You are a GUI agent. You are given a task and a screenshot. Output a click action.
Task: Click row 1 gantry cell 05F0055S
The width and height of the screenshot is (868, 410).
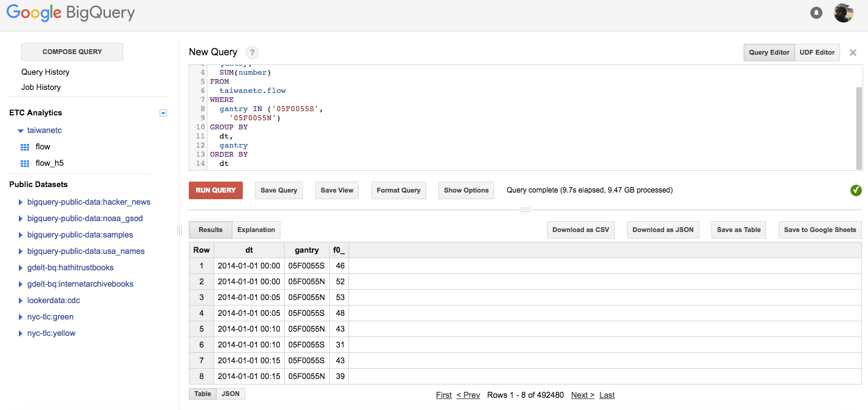tap(307, 265)
